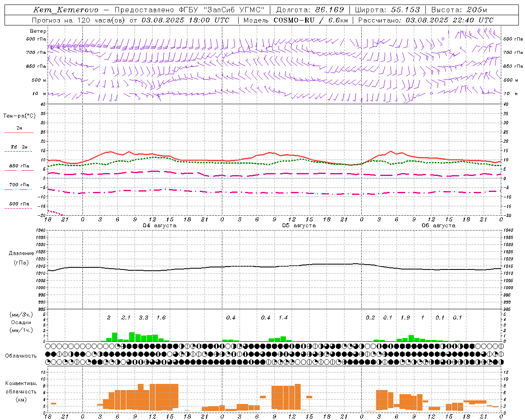
Task: Click the 05 августа date label
Action: point(299,226)
